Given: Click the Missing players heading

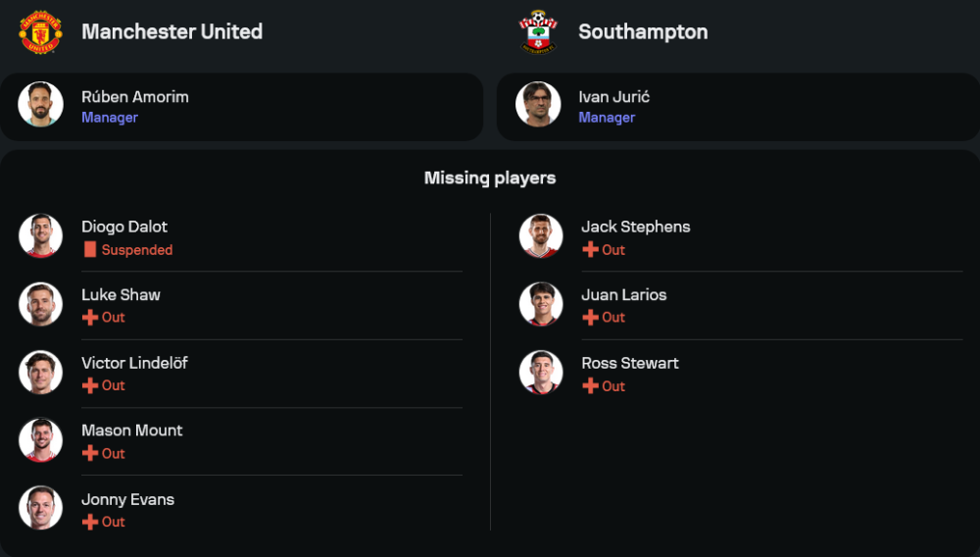Looking at the screenshot, I should (x=490, y=178).
